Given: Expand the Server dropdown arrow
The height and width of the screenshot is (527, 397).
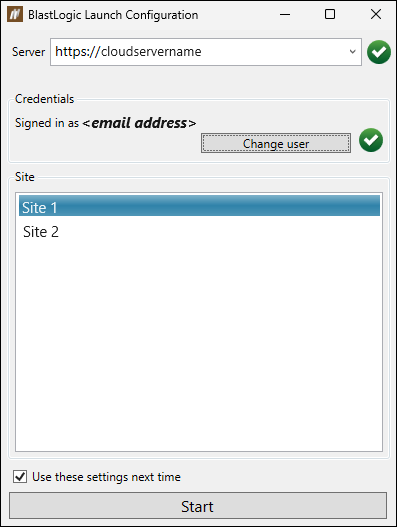Looking at the screenshot, I should (x=352, y=52).
